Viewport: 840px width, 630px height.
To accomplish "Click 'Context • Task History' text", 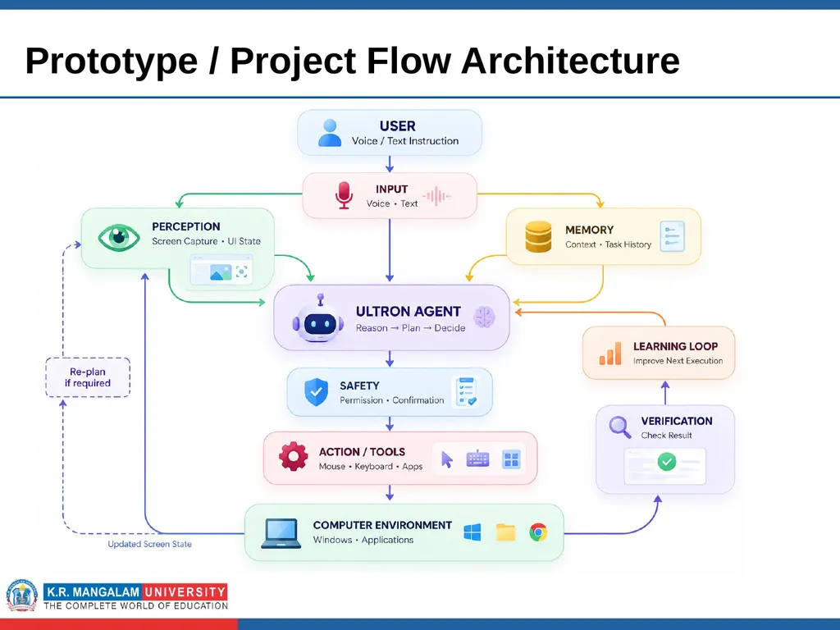I will tap(608, 244).
